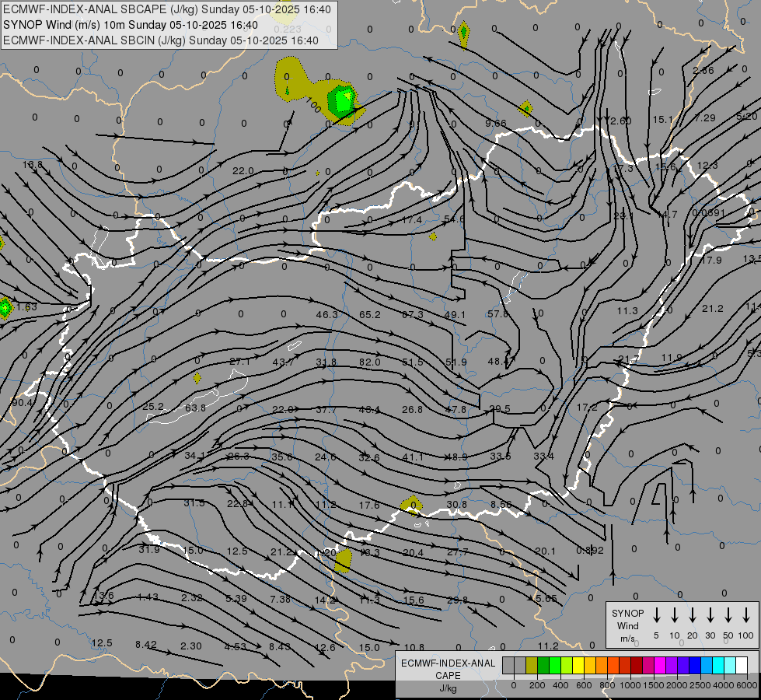
Task: Pick the pure blue CAPE legend swatch
Action: click(x=695, y=666)
